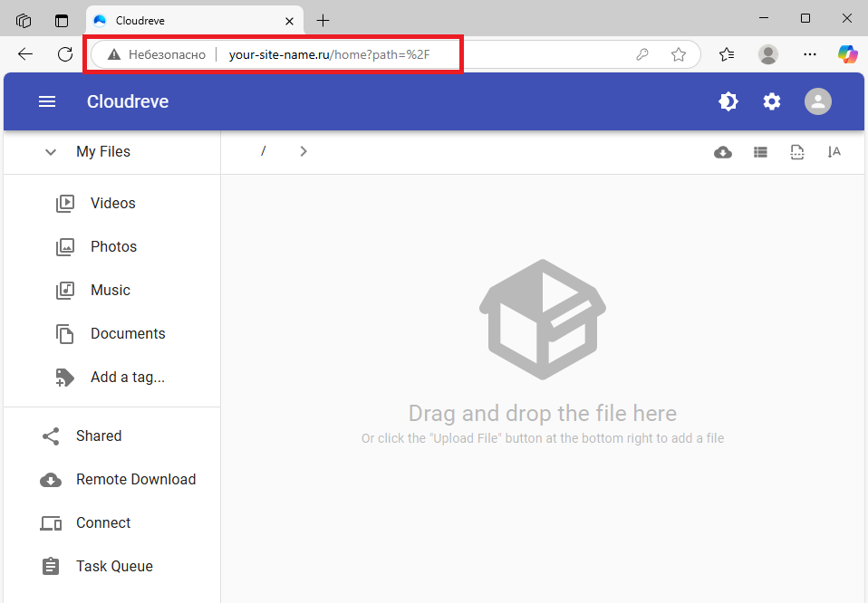
Task: Click the Documents copy icon
Action: coord(64,333)
